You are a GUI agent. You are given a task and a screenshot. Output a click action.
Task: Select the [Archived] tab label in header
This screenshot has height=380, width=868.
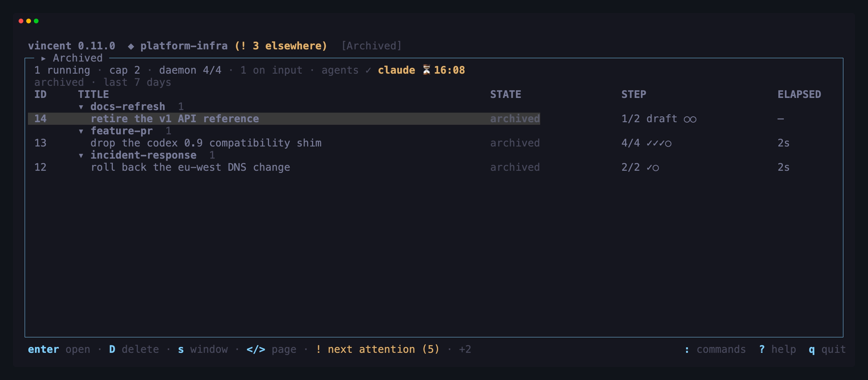pos(371,46)
